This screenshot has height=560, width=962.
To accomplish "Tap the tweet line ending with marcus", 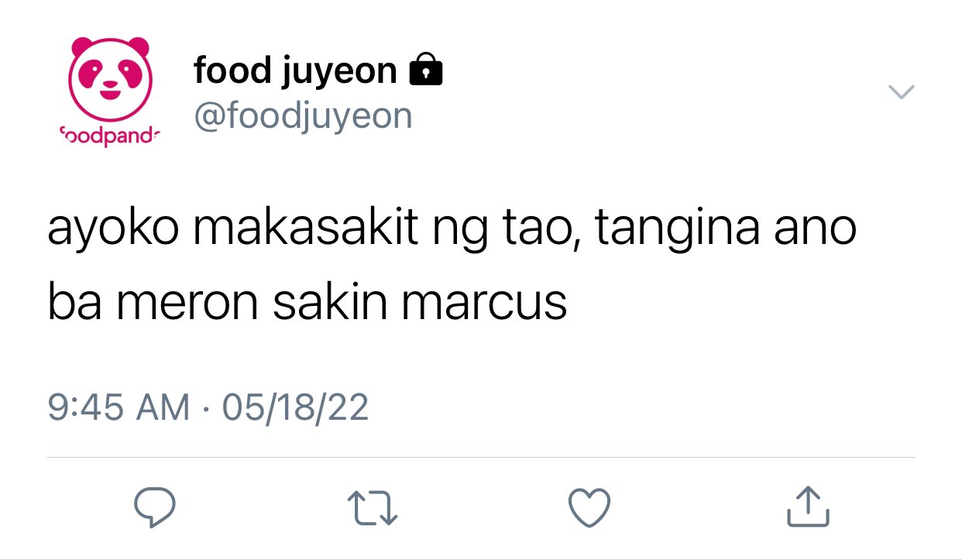I will pos(307,303).
